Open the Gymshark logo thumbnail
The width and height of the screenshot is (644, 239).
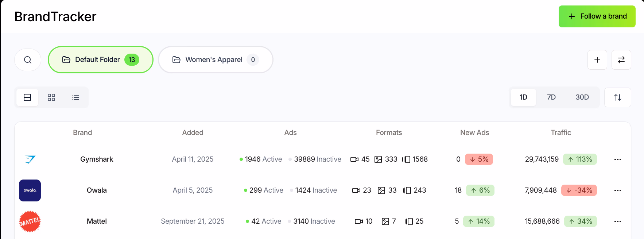30,159
